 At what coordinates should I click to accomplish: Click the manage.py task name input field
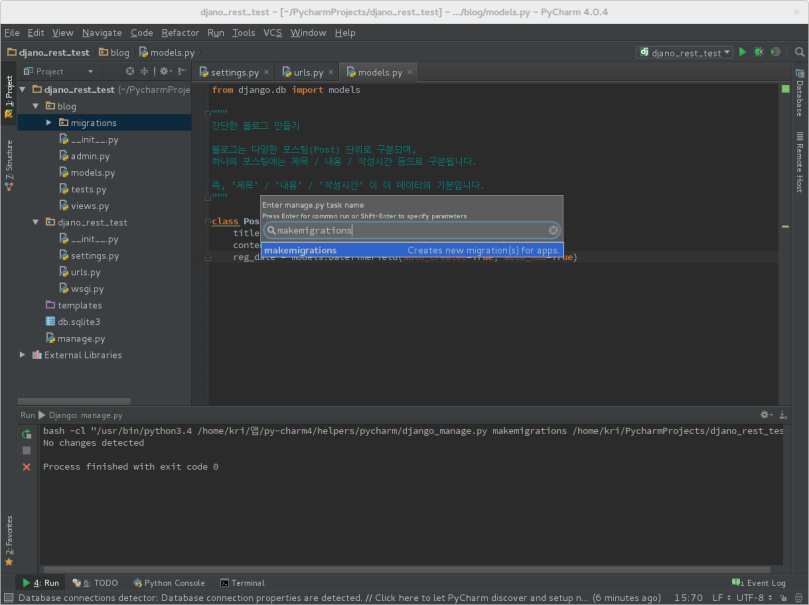412,230
